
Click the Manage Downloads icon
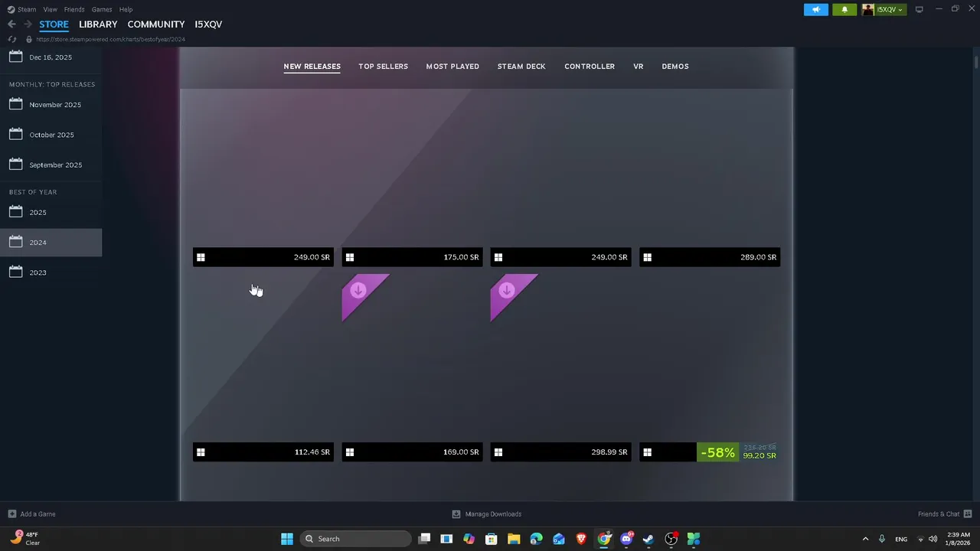[456, 514]
